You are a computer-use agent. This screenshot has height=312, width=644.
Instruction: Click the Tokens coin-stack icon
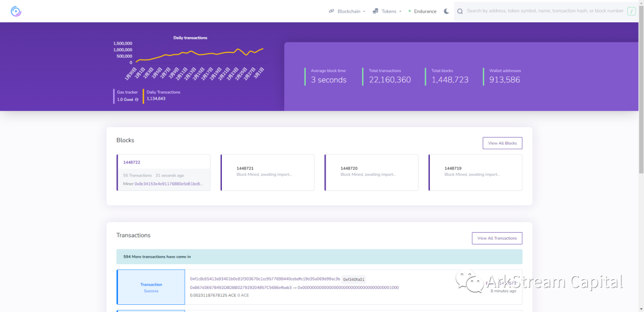[x=376, y=11]
